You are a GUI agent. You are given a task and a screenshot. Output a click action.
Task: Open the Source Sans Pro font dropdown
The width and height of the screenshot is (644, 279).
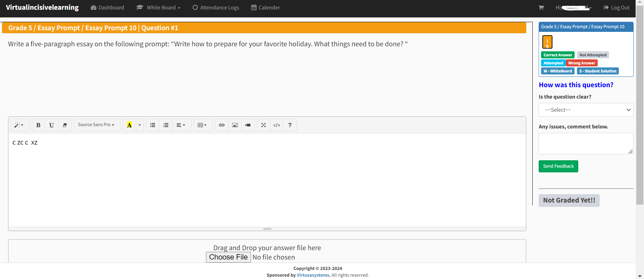click(x=96, y=125)
